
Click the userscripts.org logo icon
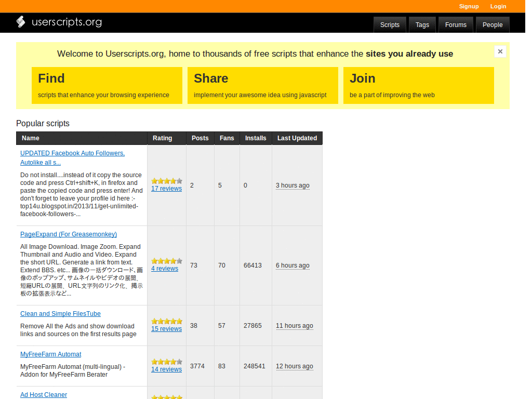21,22
